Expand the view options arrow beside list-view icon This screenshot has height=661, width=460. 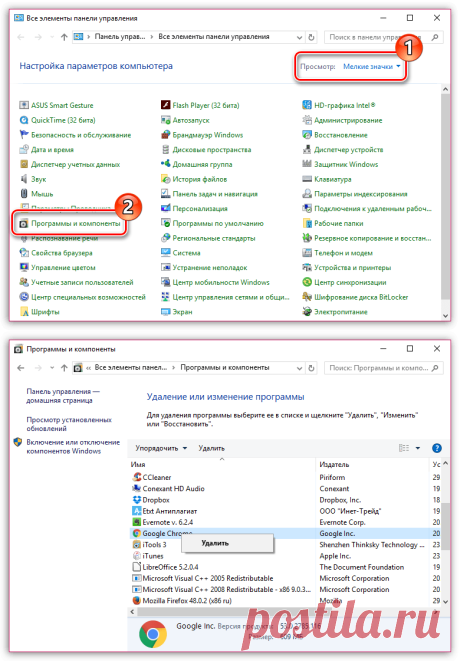point(418,448)
